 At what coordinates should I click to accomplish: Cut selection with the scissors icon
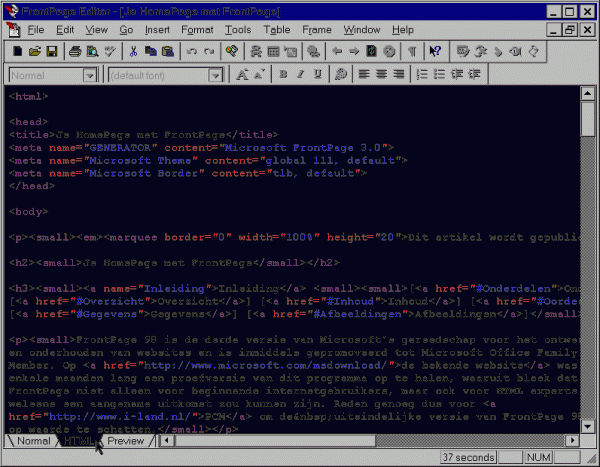pos(133,51)
